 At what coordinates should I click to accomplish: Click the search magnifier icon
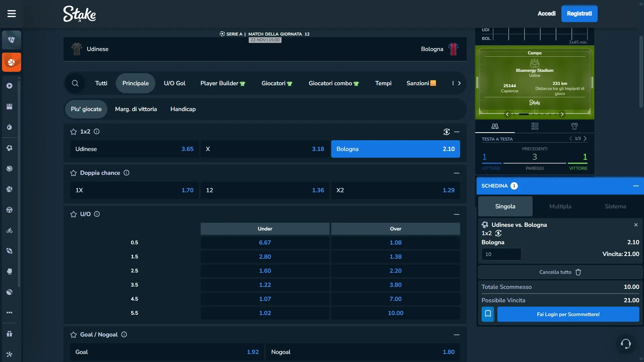click(x=75, y=83)
